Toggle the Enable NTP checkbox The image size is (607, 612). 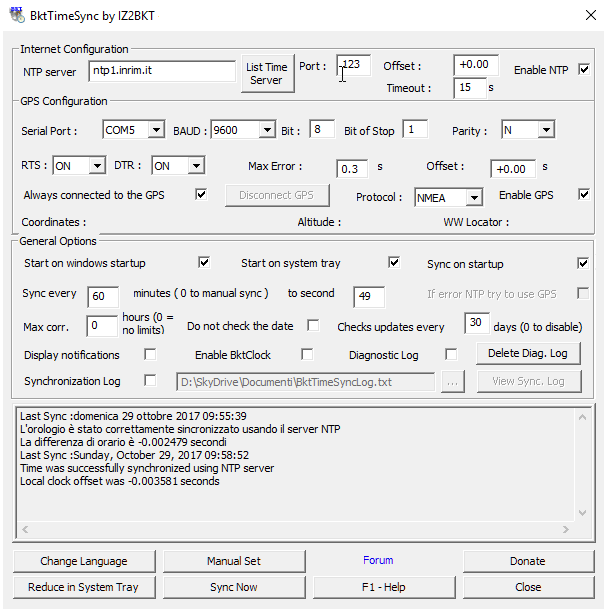click(584, 70)
